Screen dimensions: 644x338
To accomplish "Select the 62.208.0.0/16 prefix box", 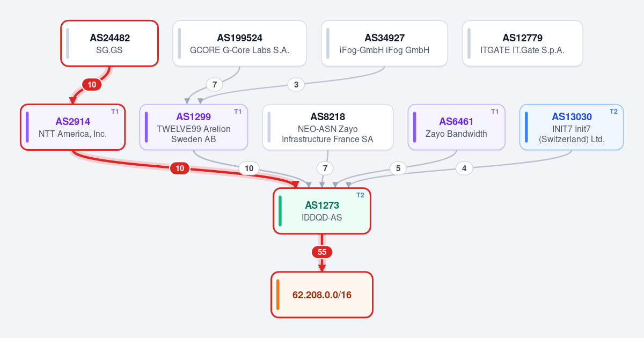I will pyautogui.click(x=321, y=295).
